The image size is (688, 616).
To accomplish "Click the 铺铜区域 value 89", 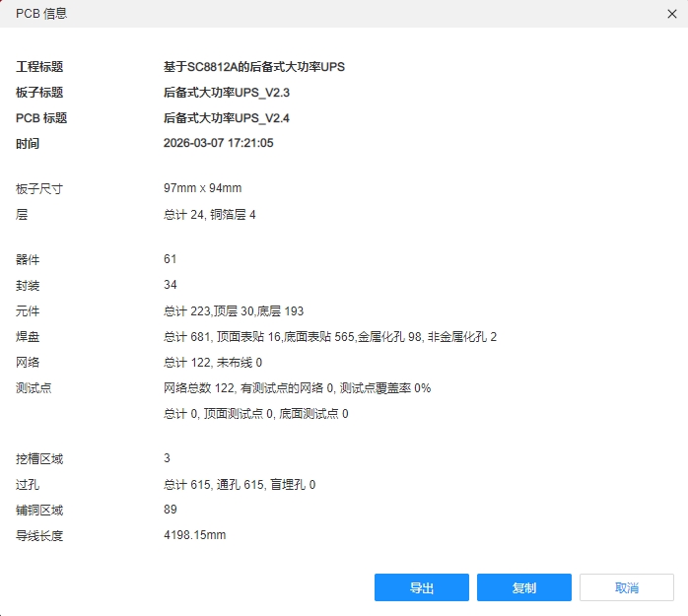I will [171, 510].
